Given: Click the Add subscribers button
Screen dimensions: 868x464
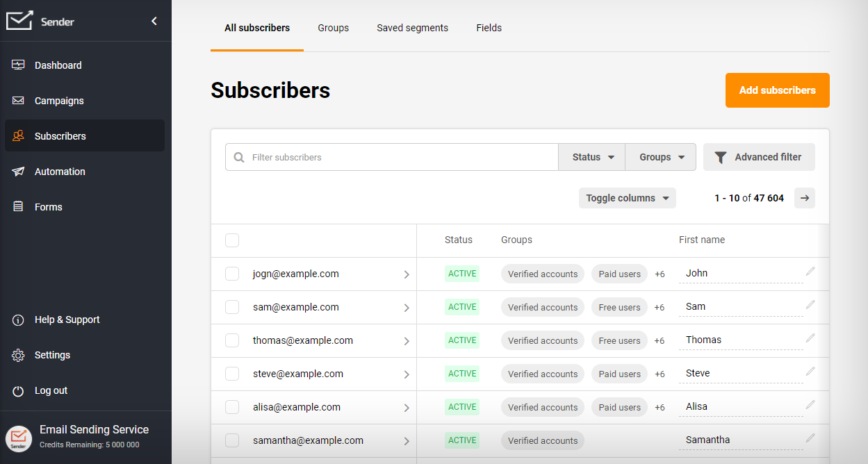Looking at the screenshot, I should point(777,90).
